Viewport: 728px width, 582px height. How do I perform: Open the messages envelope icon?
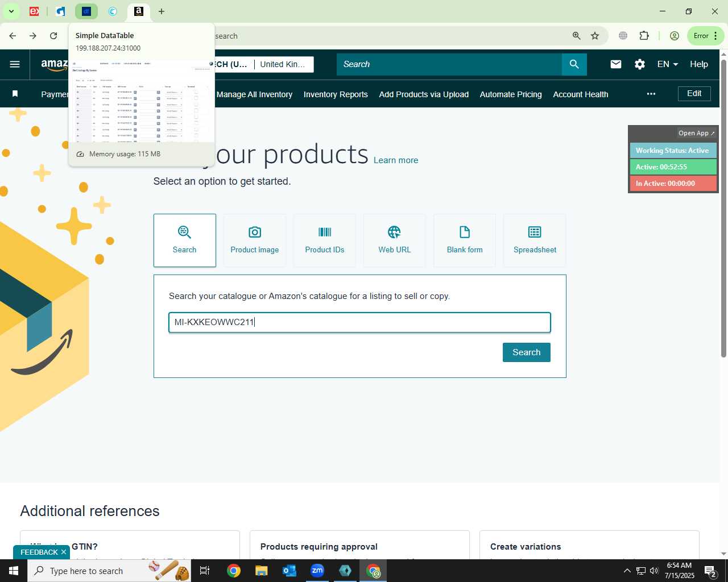tap(616, 64)
